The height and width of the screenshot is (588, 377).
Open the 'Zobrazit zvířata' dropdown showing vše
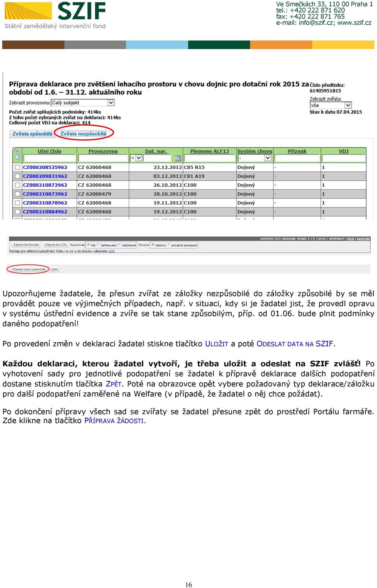coord(331,106)
